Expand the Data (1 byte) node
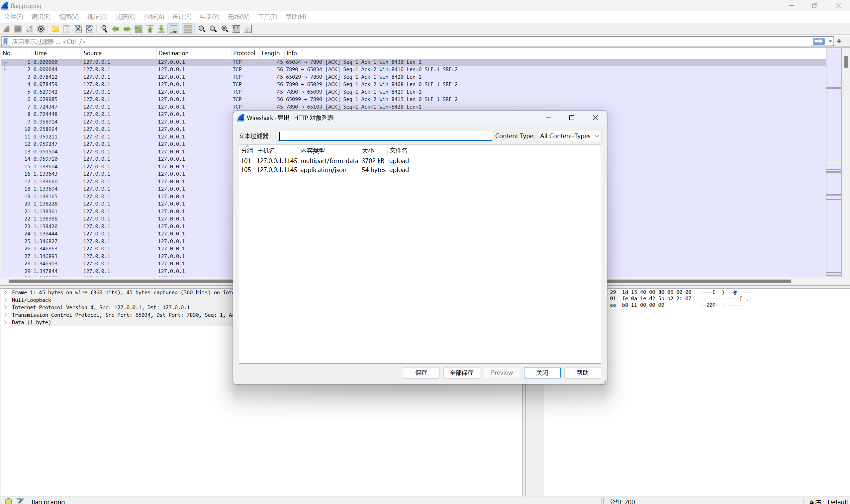The image size is (850, 504). coord(5,322)
